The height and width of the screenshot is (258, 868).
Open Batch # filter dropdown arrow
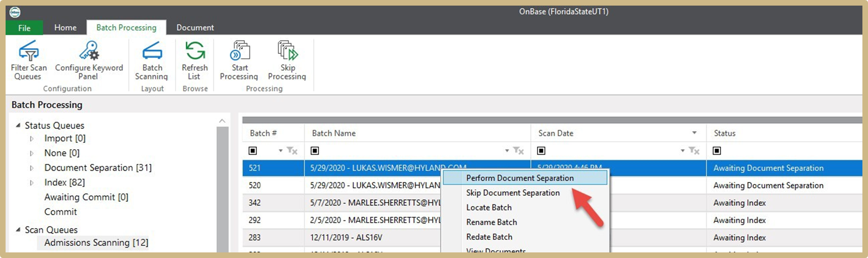(280, 151)
